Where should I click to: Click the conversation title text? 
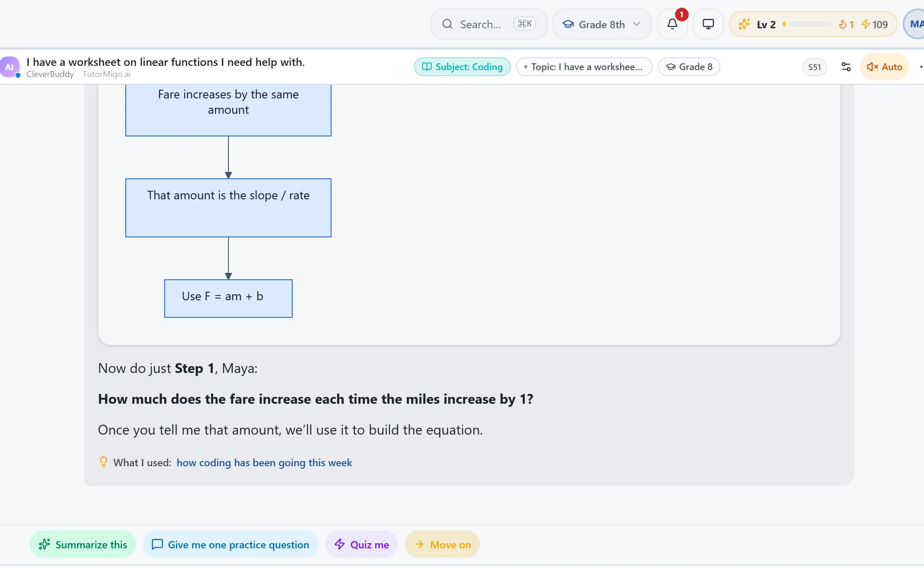point(166,62)
